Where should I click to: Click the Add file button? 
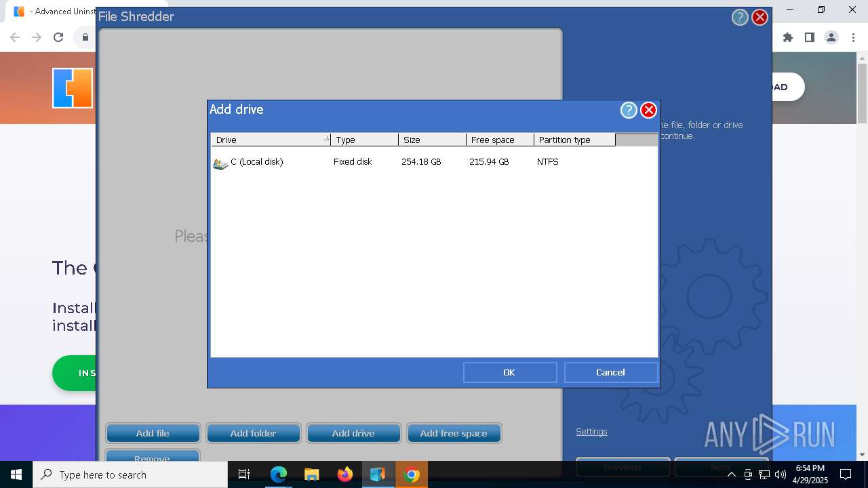(x=153, y=433)
